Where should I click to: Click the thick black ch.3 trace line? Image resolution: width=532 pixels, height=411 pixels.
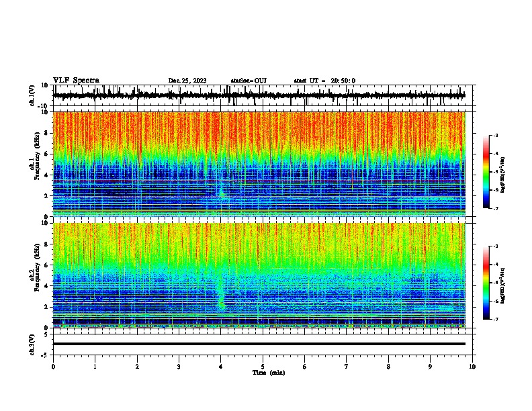[x=259, y=344]
